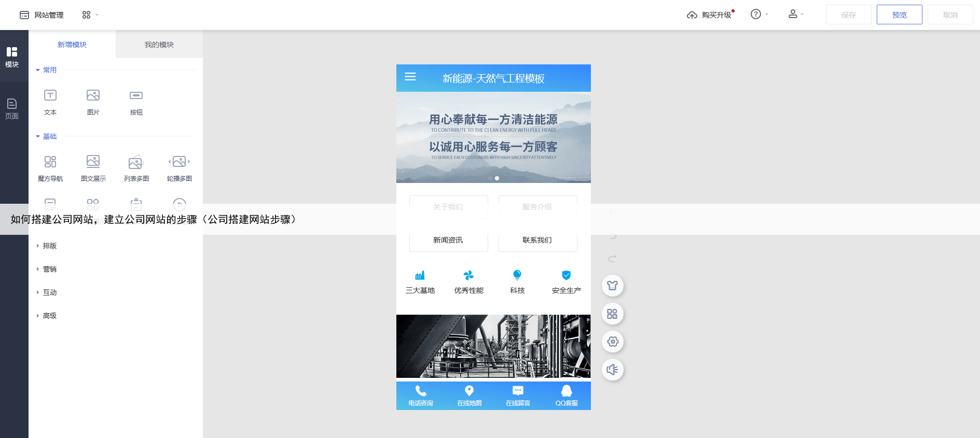Pick the 魔方导航 navigation module

[50, 162]
